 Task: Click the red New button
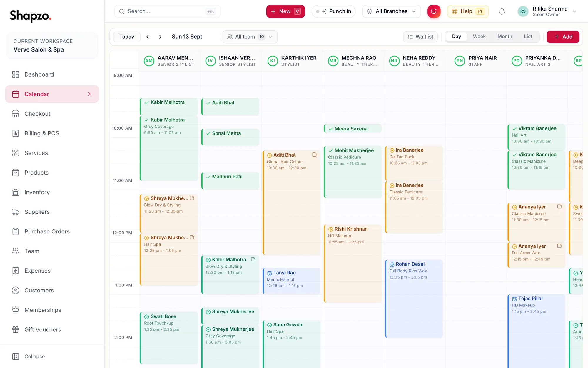[285, 11]
